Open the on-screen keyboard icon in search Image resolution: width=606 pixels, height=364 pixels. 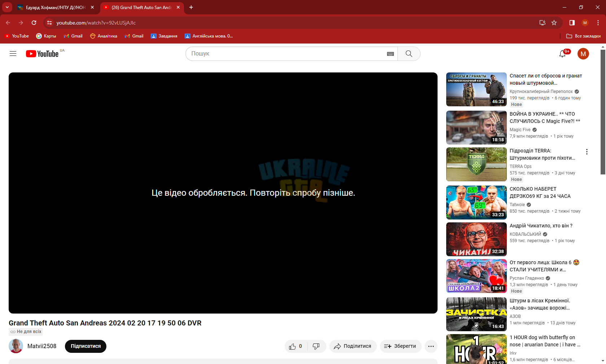point(390,54)
